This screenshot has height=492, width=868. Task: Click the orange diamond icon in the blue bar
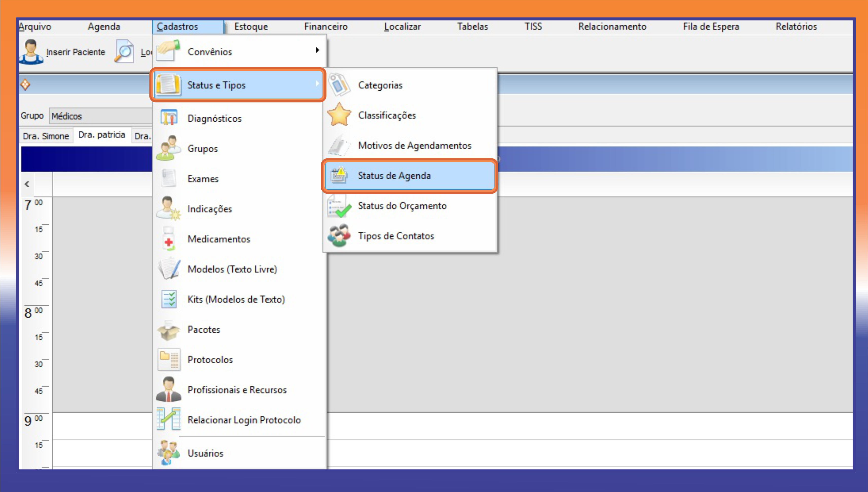(x=25, y=85)
